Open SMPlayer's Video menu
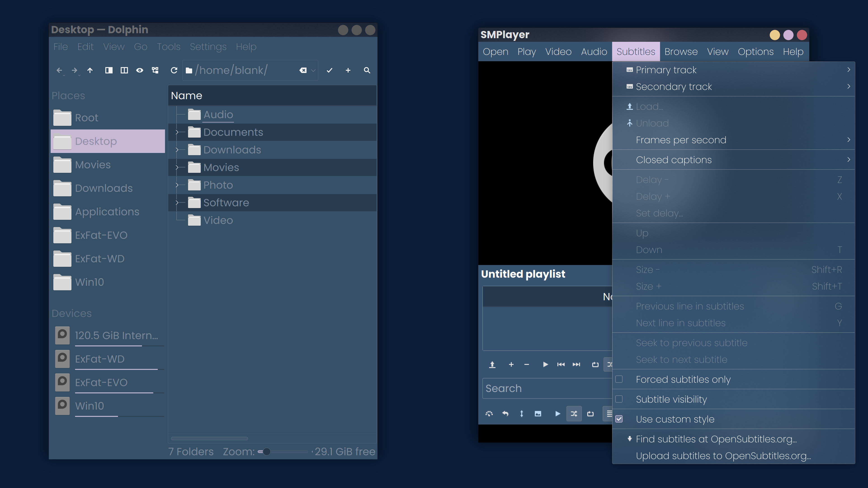Viewport: 868px width, 488px height. click(x=558, y=52)
